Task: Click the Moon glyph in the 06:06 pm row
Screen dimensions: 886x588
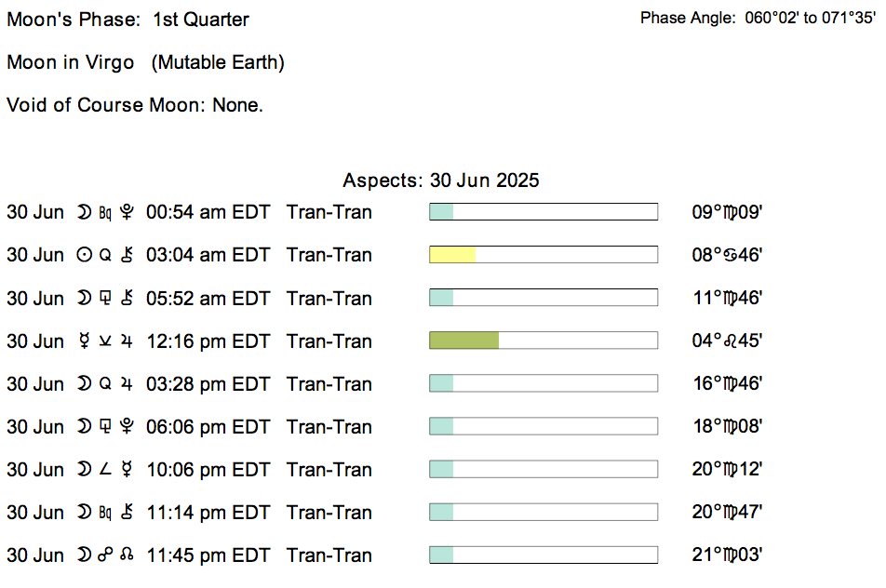Action: click(x=84, y=427)
